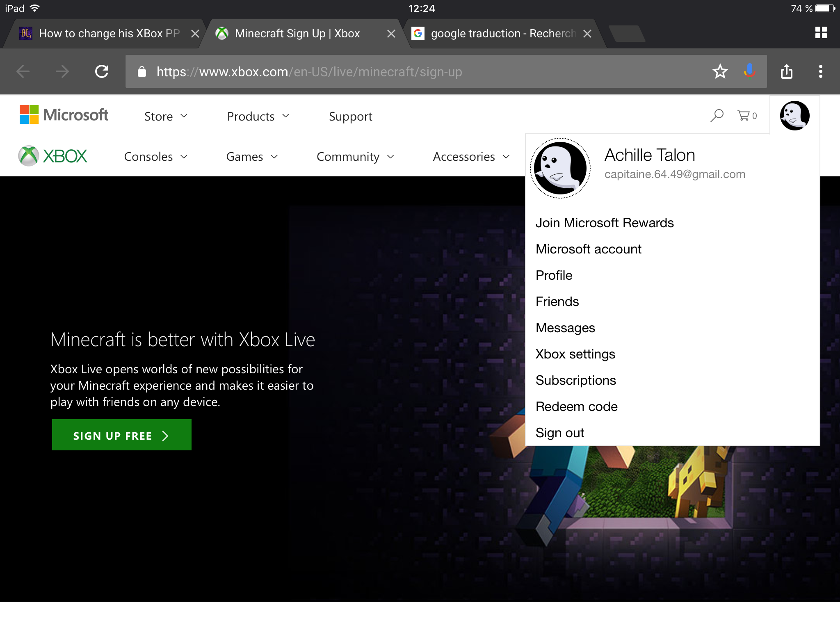Close the google traduction tab
840x630 pixels.
(x=587, y=34)
